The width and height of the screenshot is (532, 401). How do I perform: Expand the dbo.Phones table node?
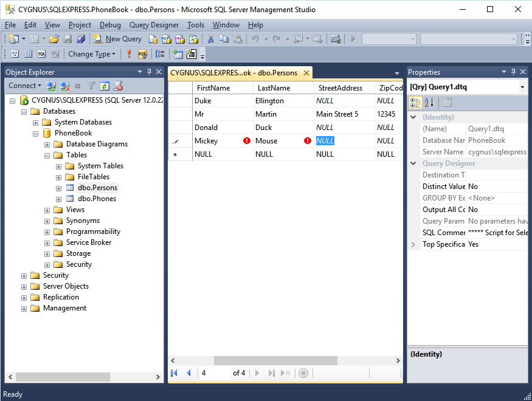59,199
